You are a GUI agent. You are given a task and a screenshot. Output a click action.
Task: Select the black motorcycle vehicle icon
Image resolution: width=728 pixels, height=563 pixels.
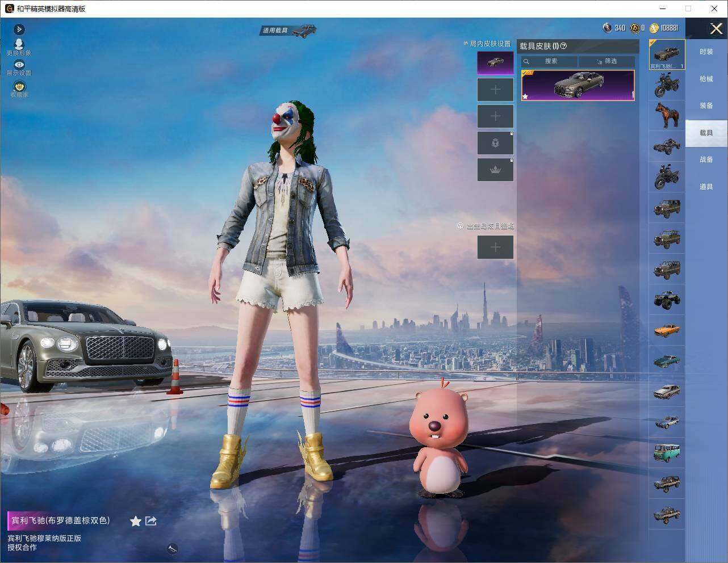pos(667,177)
